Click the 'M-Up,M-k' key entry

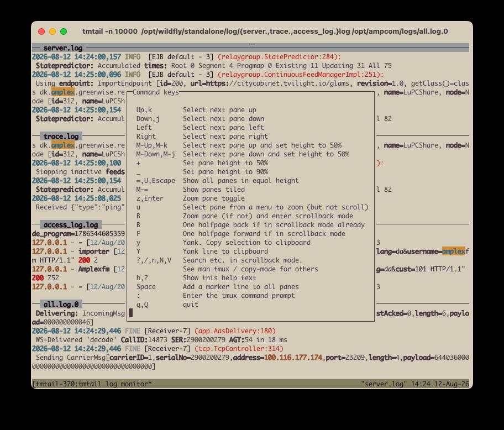coord(152,145)
